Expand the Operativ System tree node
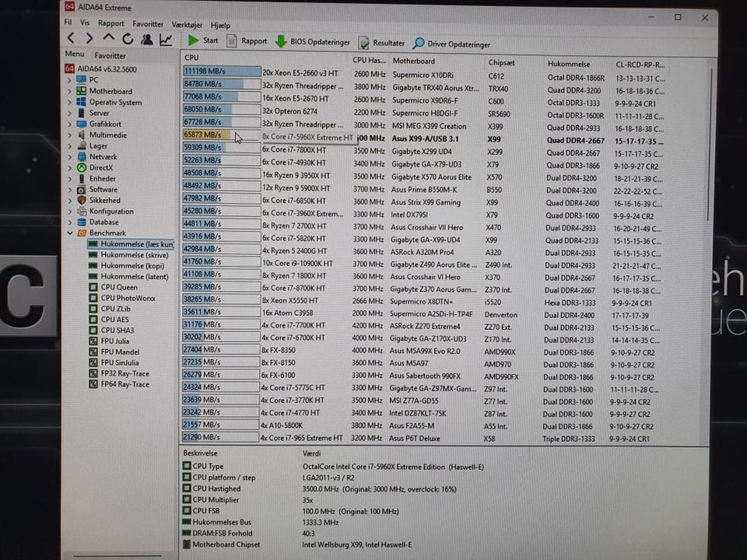This screenshot has width=747, height=560. (x=70, y=102)
